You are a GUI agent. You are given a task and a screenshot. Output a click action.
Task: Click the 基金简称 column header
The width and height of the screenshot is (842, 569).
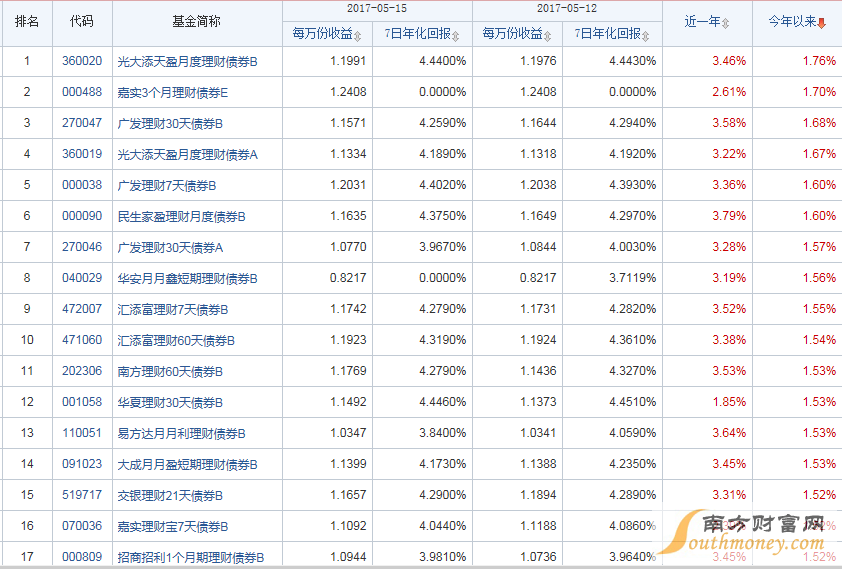point(197,21)
